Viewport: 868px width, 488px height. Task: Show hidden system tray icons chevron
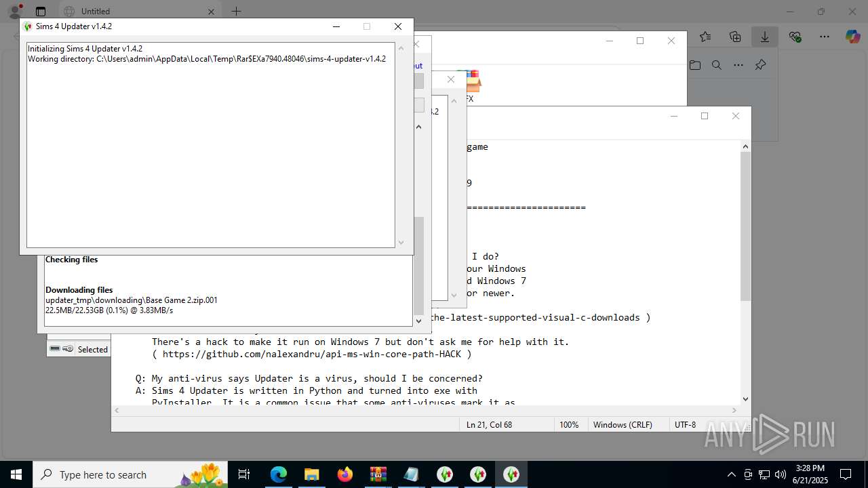731,474
